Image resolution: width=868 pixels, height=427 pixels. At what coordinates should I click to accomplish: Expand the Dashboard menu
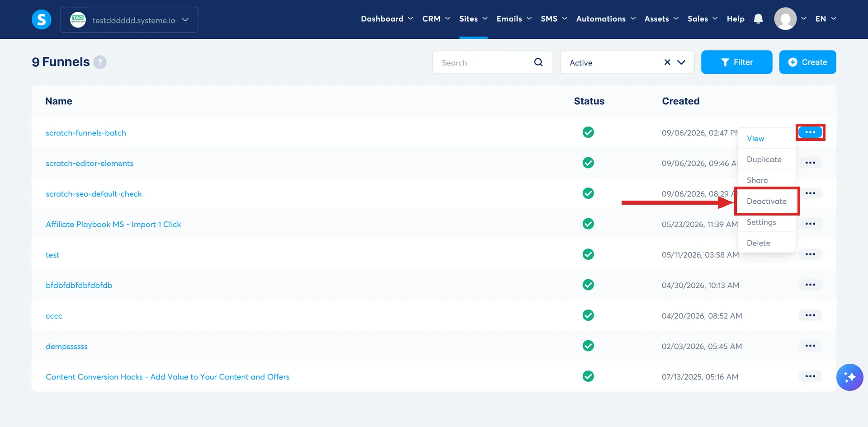pos(387,19)
